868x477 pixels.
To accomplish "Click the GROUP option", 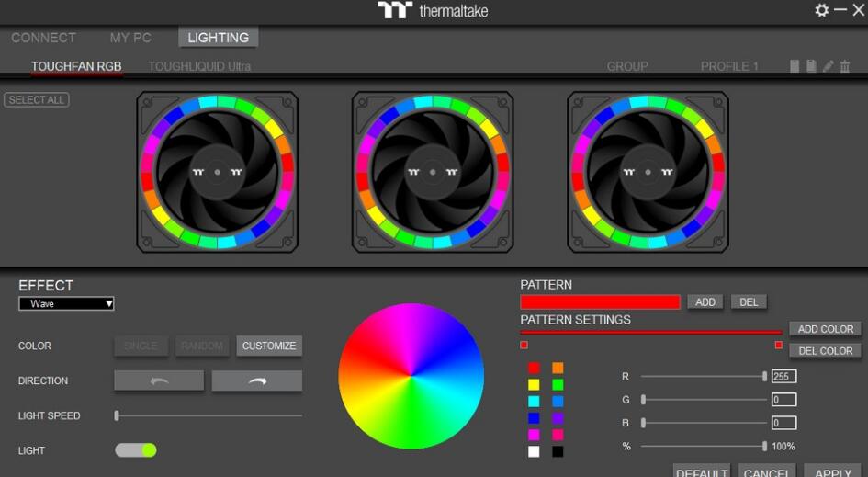I will coord(627,66).
